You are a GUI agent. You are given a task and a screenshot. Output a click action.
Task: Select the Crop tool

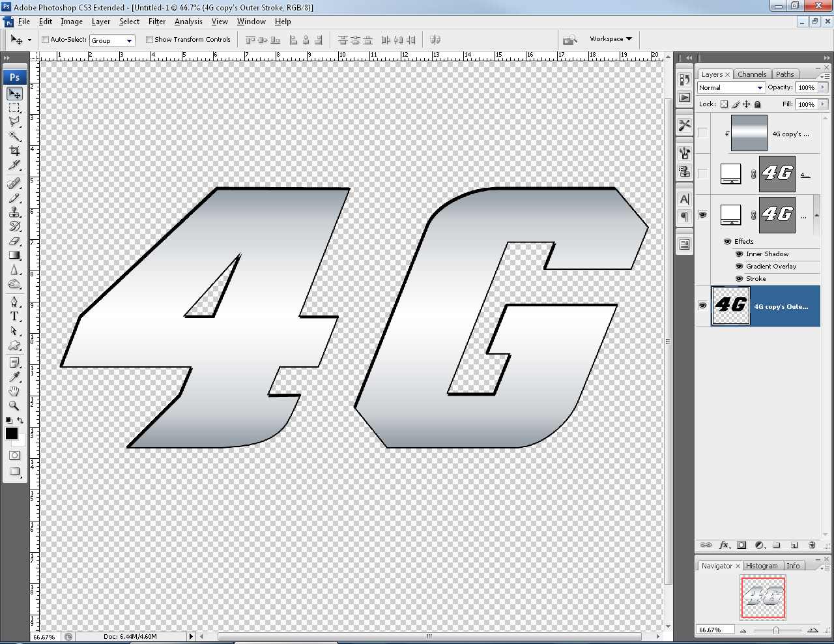pos(14,151)
